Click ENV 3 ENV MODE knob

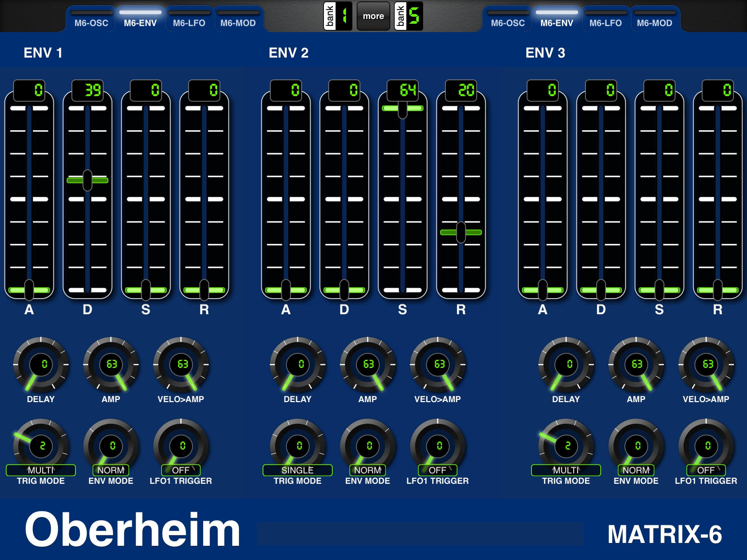636,446
